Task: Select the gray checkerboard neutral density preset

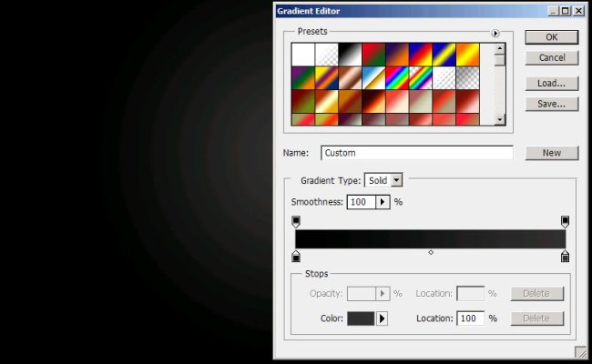Action: click(x=467, y=78)
